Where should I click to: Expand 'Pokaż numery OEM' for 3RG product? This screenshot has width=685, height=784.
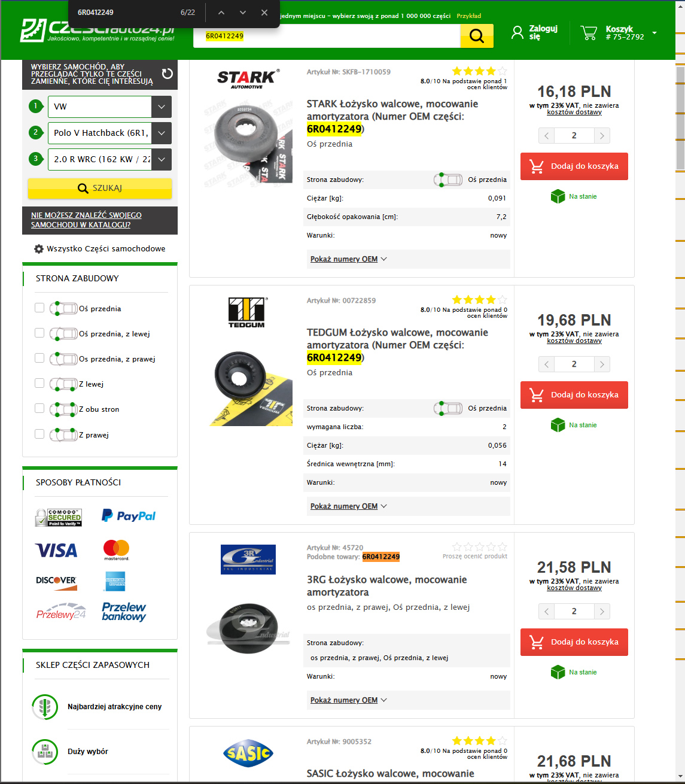[x=349, y=700]
